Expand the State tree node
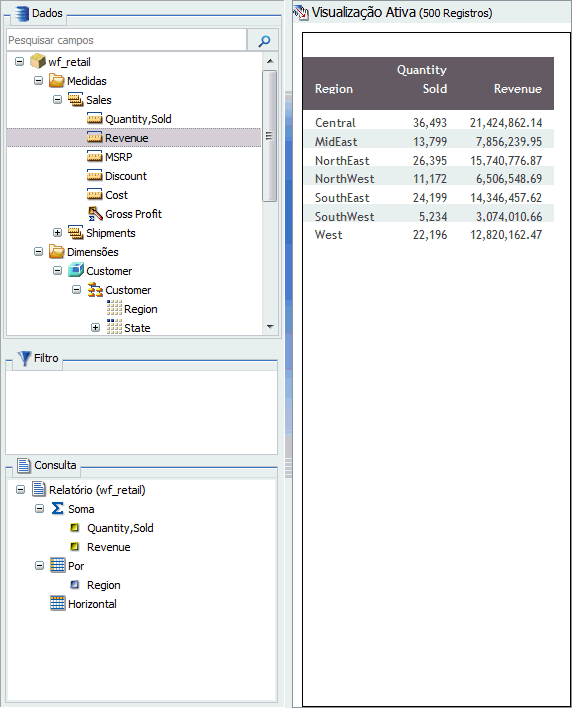Screen dimensions: 572x708 [x=95, y=327]
